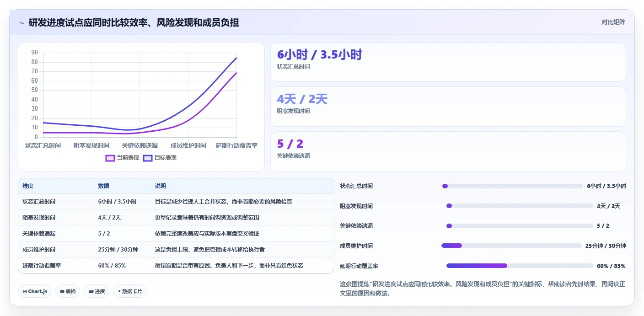Click the 成员维护时间 progress bar

[x=511, y=246]
